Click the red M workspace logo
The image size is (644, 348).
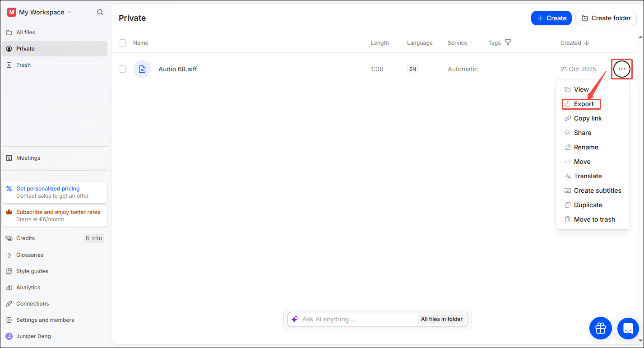[12, 12]
